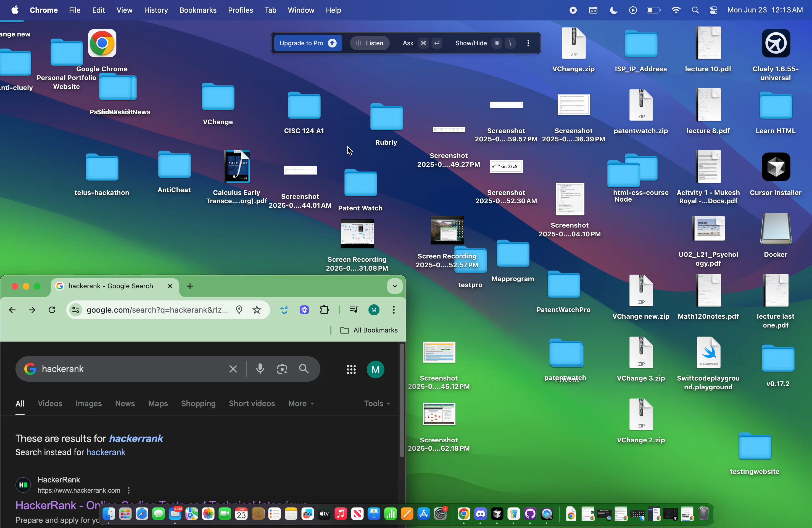This screenshot has height=528, width=812.
Task: Toggle Focus mode moon icon in menu bar
Action: tap(613, 10)
